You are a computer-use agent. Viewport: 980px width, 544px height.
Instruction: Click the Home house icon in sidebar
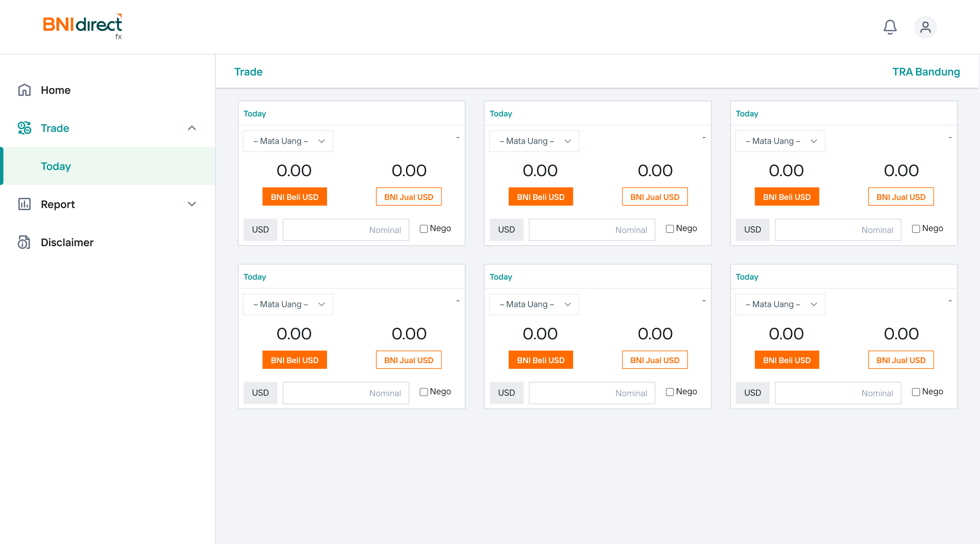[x=24, y=90]
